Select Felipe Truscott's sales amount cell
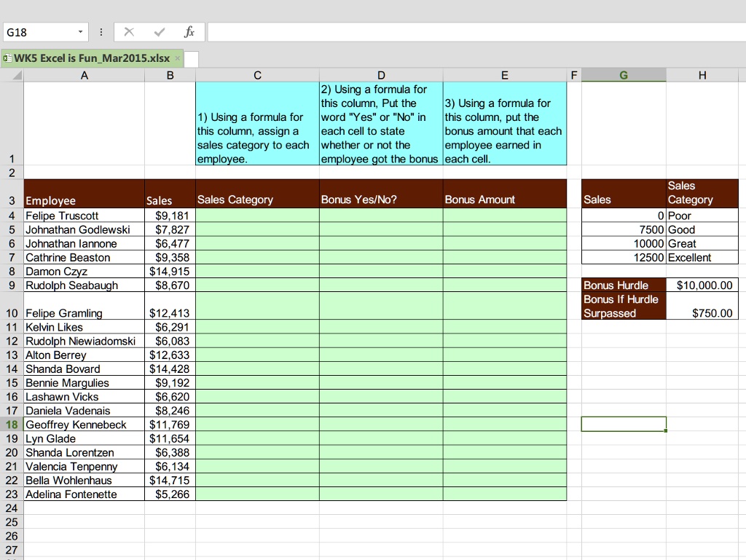The image size is (746, 560). tap(170, 216)
